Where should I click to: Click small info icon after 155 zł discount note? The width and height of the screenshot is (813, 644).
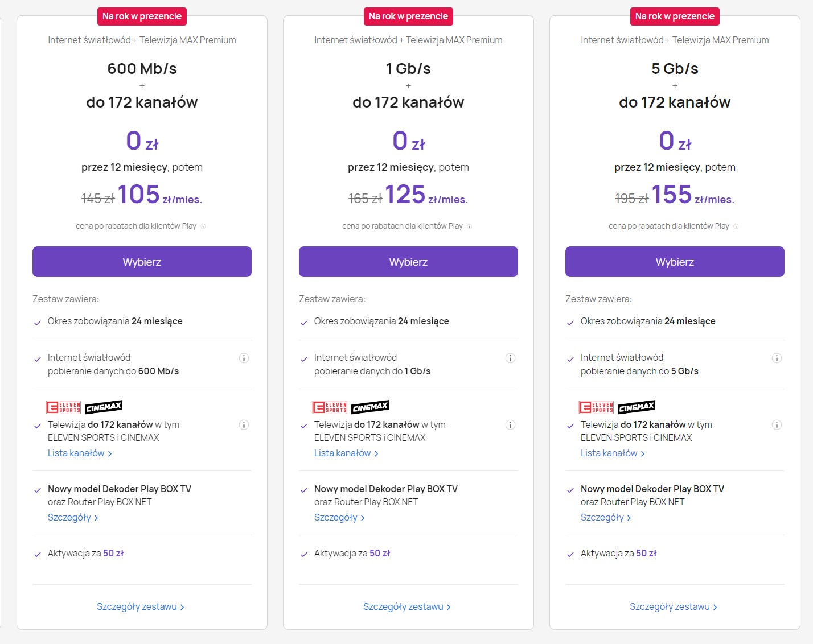point(736,226)
